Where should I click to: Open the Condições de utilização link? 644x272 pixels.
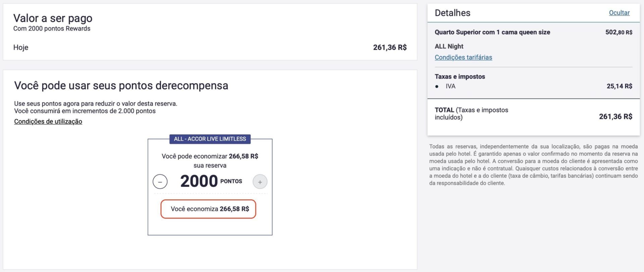[48, 122]
